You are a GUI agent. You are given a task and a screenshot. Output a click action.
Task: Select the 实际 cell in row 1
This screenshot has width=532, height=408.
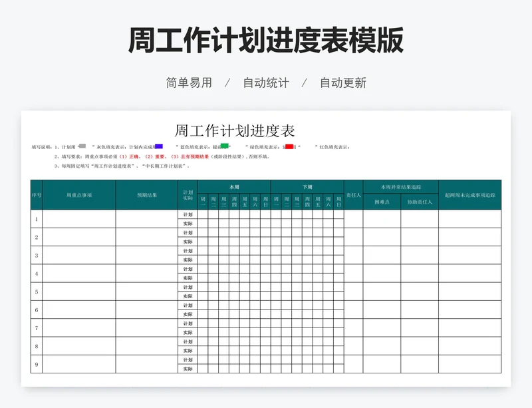pyautogui.click(x=188, y=224)
